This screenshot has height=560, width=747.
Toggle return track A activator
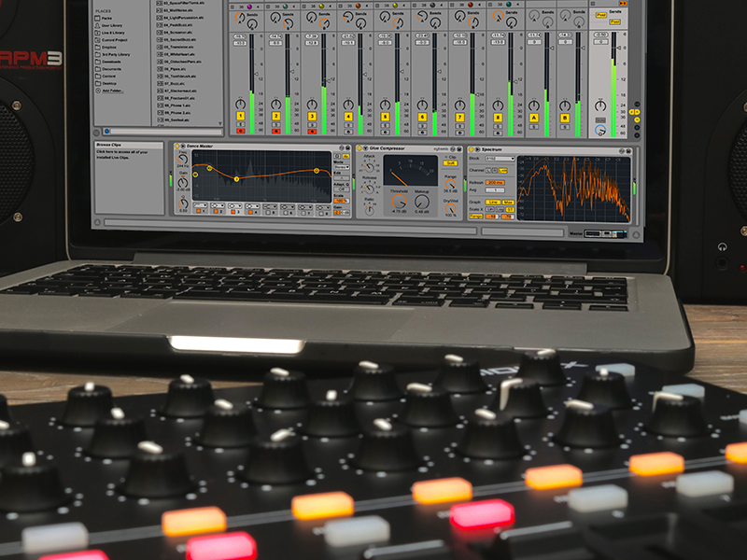click(x=534, y=118)
